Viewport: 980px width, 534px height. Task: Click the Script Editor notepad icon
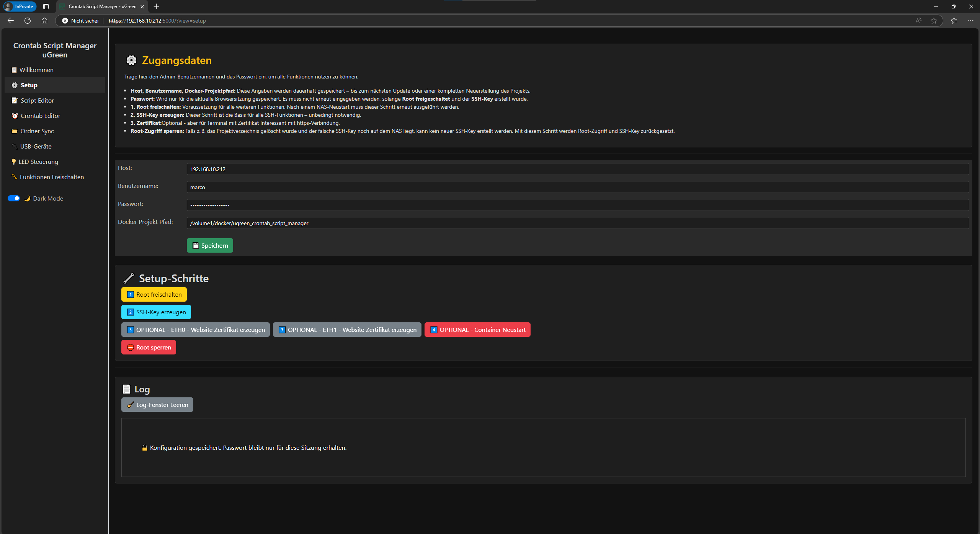(x=15, y=100)
